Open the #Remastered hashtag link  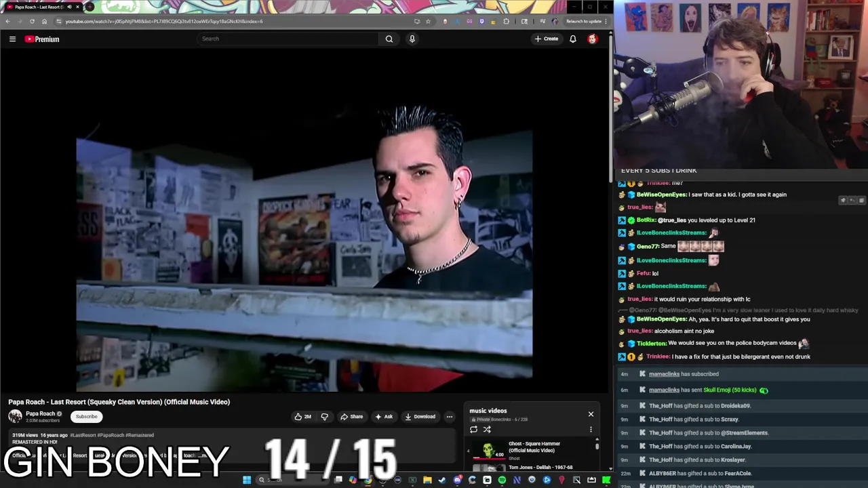tap(140, 435)
